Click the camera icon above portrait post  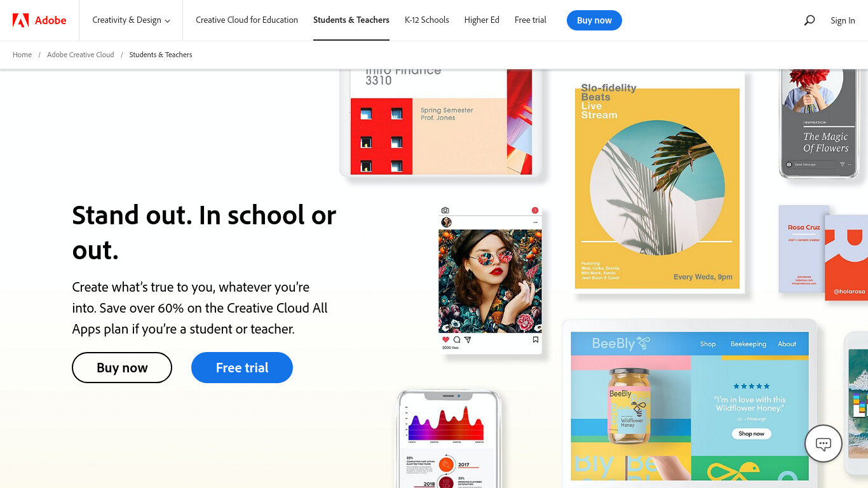[x=445, y=210]
